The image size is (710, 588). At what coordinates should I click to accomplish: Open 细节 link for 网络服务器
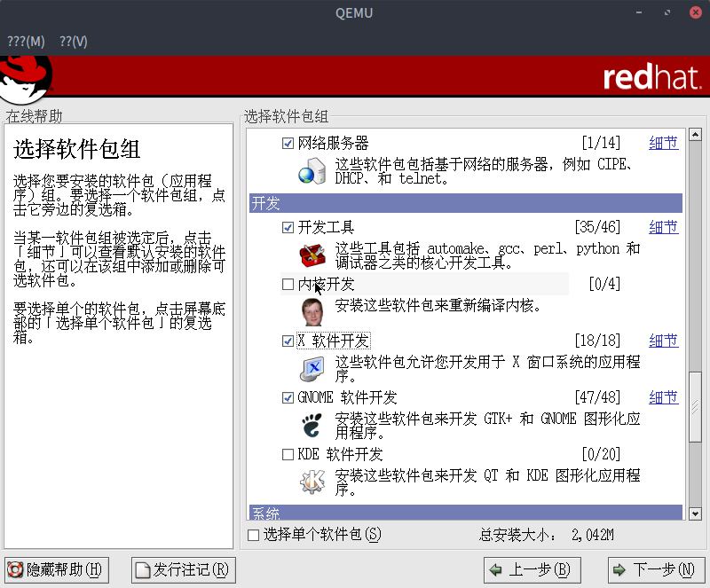(x=663, y=143)
